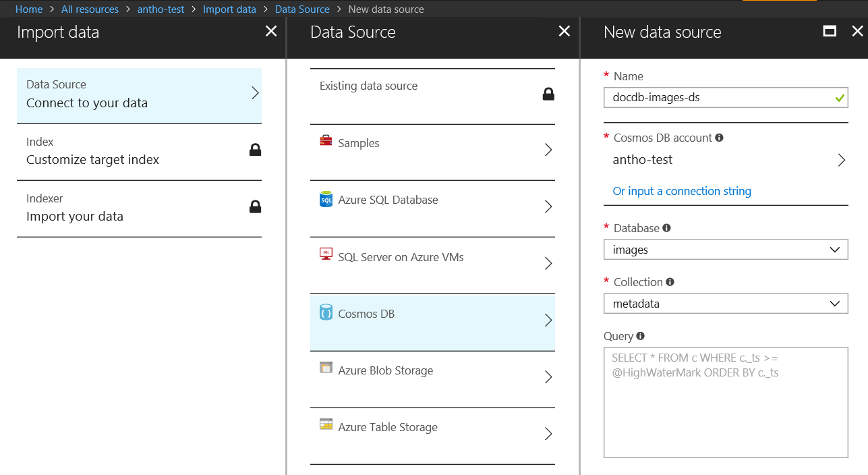Viewport: 868px width, 475px height.
Task: Choose Azure Blob Storage option
Action: click(x=432, y=379)
